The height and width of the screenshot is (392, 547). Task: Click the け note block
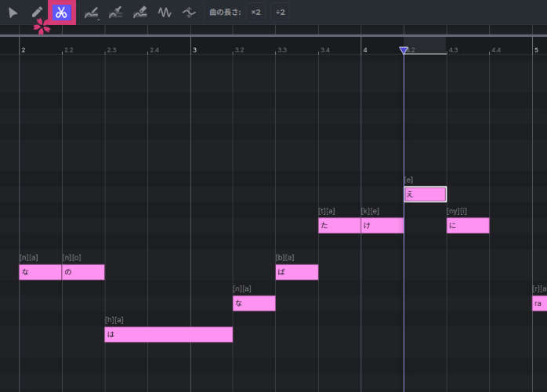point(382,226)
